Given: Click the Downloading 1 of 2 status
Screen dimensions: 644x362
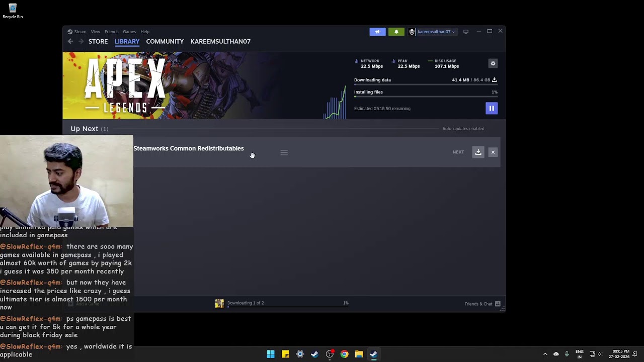Looking at the screenshot, I should point(246,303).
